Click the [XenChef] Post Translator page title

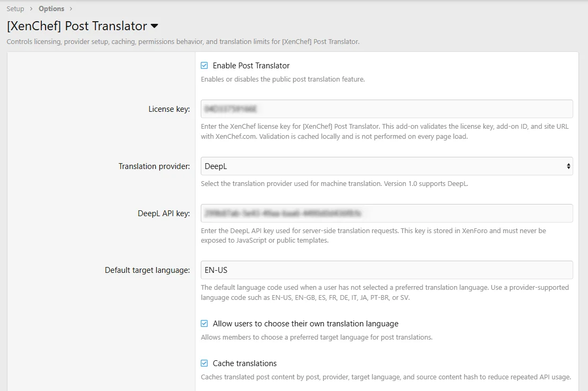pos(77,26)
